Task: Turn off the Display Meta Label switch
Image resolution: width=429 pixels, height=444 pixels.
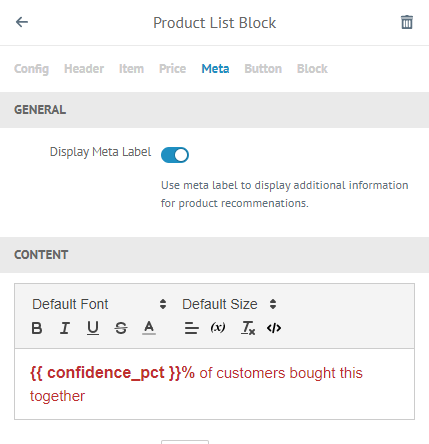Action: 175,155
